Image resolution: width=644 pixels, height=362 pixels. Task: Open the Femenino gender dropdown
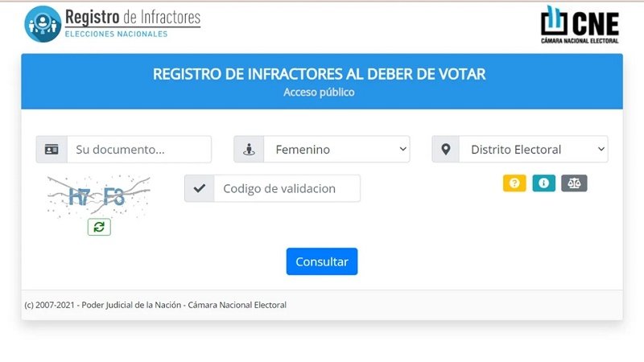336,150
